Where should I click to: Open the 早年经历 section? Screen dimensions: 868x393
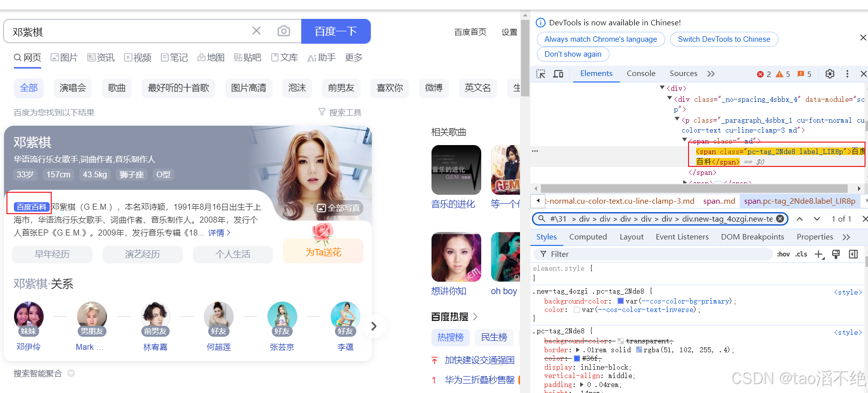tap(52, 254)
